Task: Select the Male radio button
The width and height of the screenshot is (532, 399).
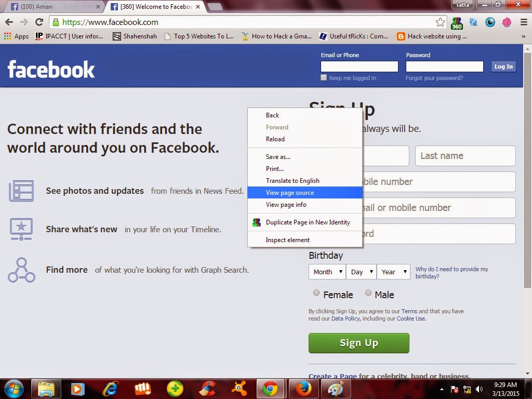Action: tap(368, 293)
